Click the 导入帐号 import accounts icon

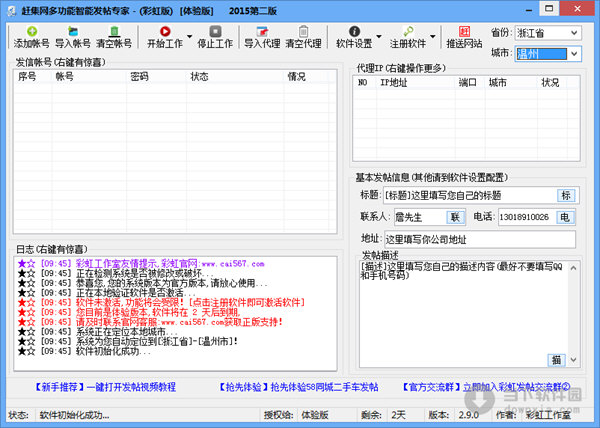click(73, 32)
